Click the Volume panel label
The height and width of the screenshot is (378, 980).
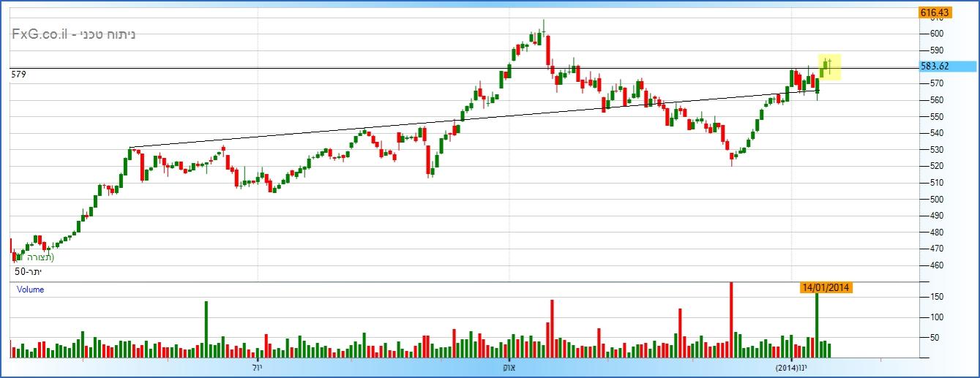pyautogui.click(x=31, y=290)
